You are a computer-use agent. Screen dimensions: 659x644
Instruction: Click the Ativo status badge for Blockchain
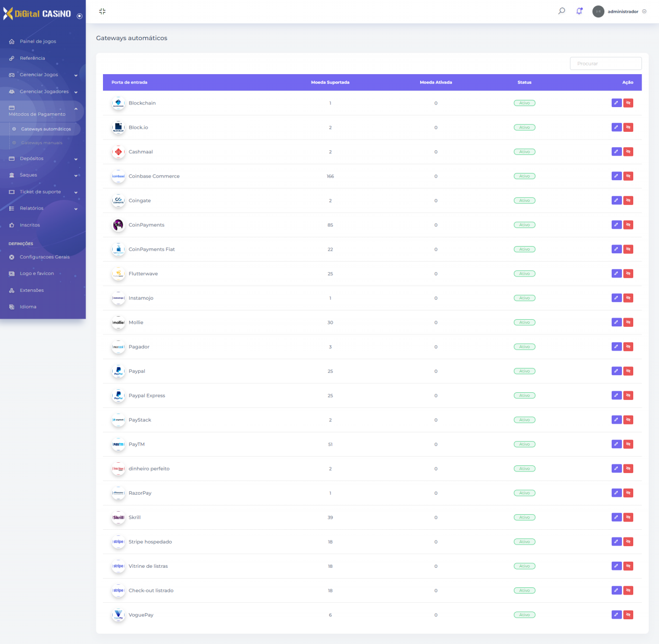point(524,103)
